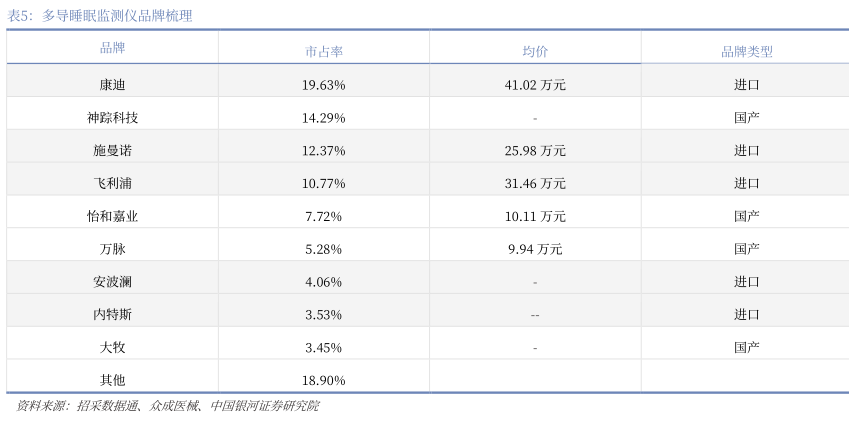Click the 康迪 brand cell
The image size is (849, 423).
click(112, 85)
